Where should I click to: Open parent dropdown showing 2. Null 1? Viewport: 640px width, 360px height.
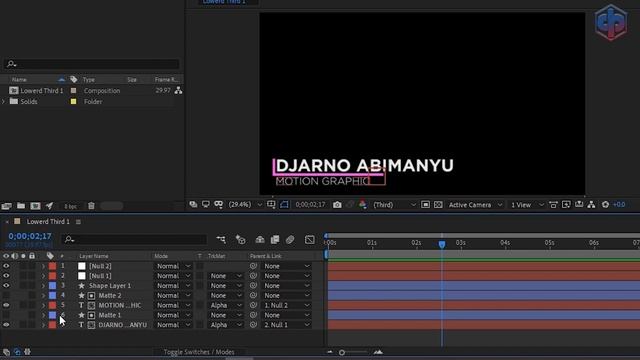click(287, 325)
